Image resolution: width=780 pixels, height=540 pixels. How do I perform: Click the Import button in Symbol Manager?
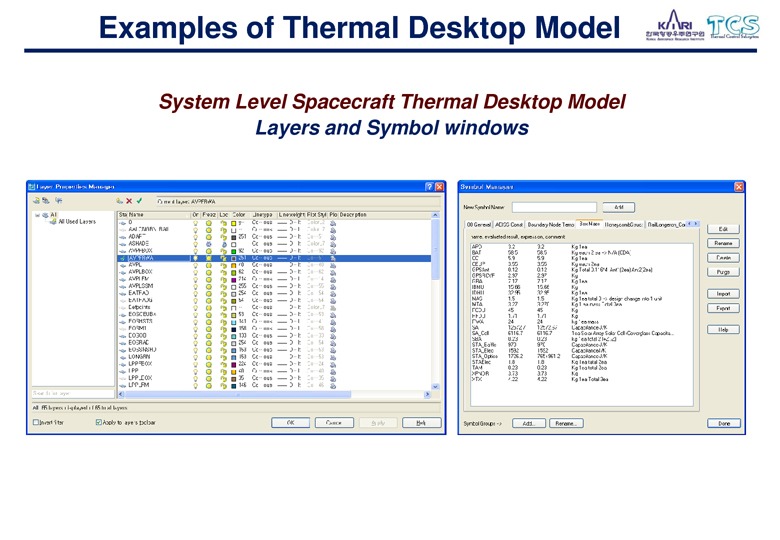723,294
